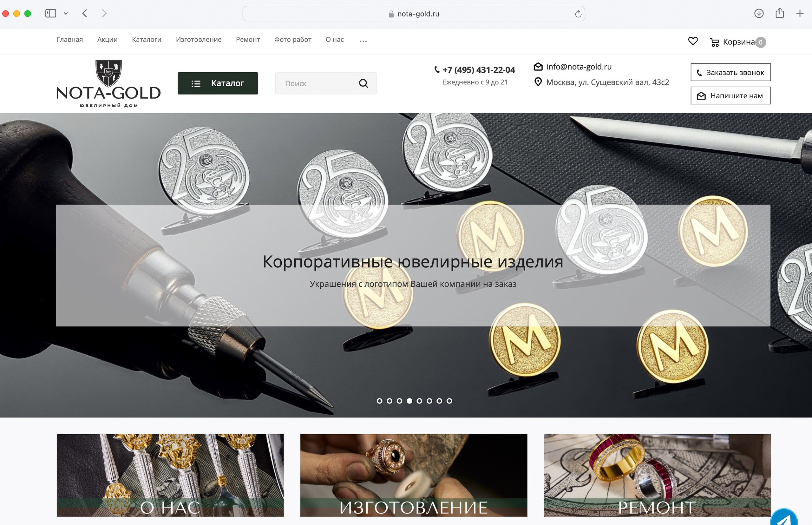Screen dimensions: 812x525
Task: Click the Safari share icon
Action: click(x=780, y=13)
